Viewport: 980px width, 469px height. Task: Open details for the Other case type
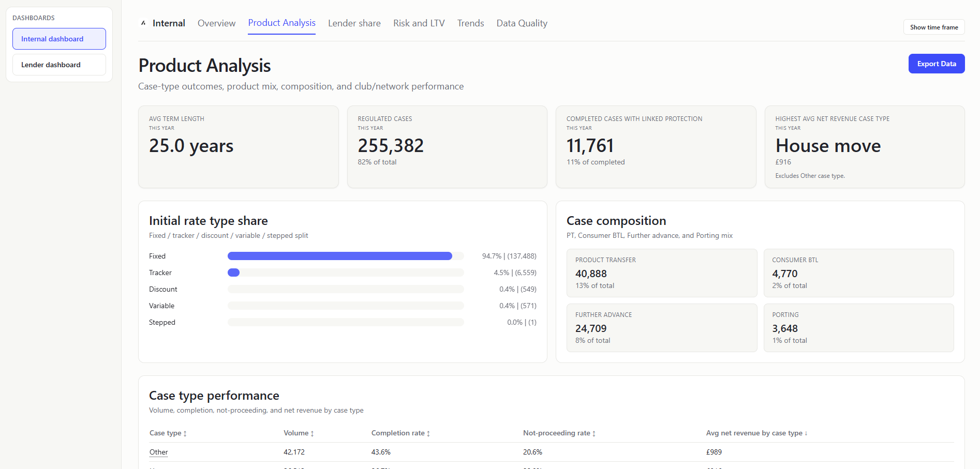158,452
